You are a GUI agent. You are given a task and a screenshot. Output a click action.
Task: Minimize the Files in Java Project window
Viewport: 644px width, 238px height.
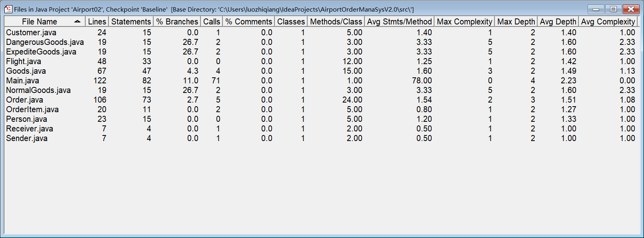[x=596, y=9]
